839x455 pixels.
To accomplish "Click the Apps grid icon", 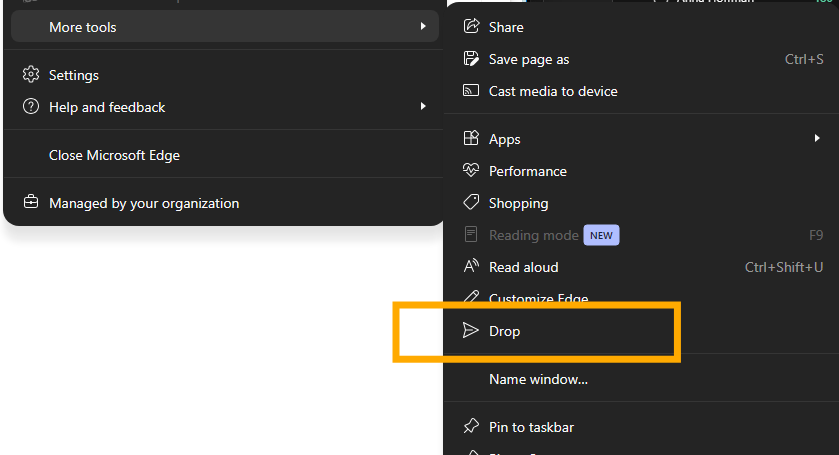I will pyautogui.click(x=471, y=139).
